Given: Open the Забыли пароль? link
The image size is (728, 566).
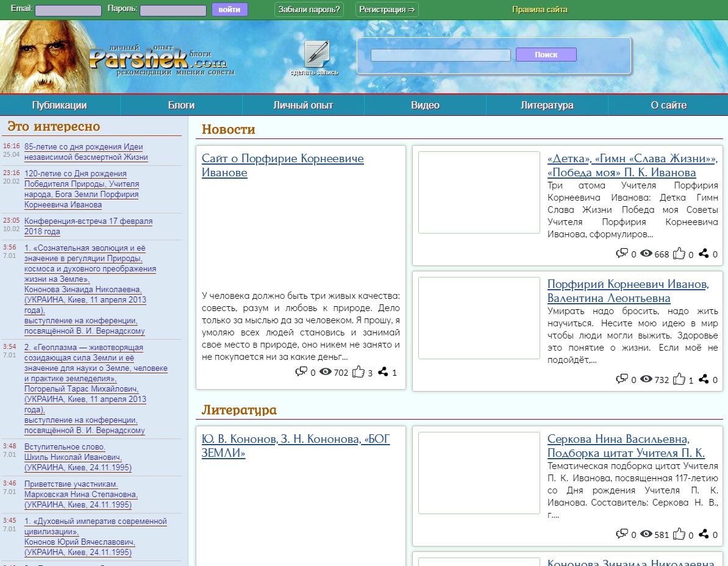Looking at the screenshot, I should (x=309, y=9).
